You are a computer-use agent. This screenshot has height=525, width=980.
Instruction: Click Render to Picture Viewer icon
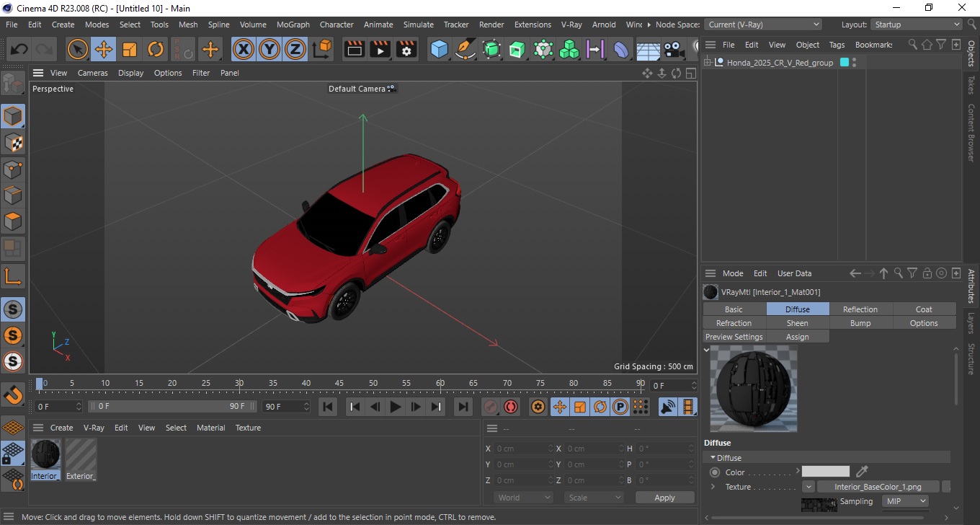[x=380, y=50]
